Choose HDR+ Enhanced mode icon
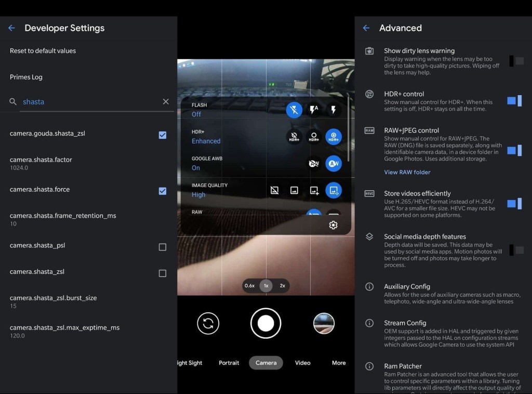532x394 pixels. (334, 137)
